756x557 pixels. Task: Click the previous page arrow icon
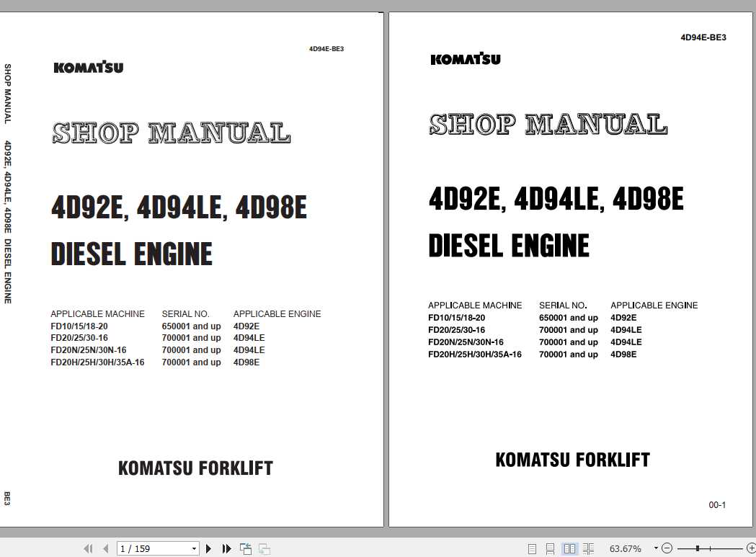click(105, 548)
